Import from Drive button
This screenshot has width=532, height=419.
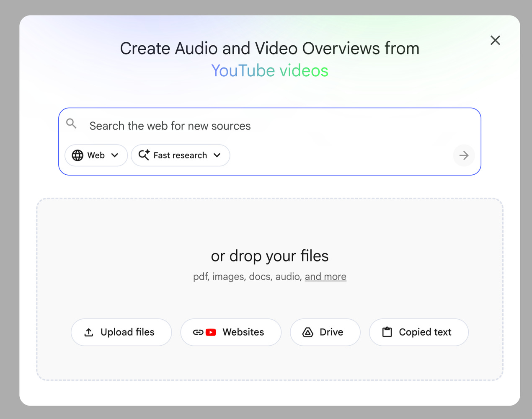[325, 332]
